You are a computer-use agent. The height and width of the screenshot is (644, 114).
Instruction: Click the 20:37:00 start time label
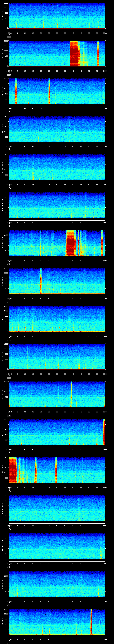[9, 601]
